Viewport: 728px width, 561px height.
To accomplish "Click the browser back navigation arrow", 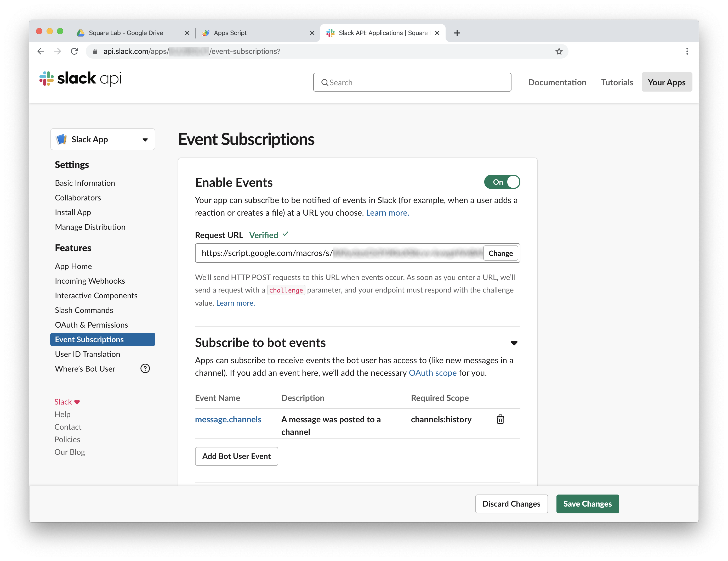I will click(40, 51).
